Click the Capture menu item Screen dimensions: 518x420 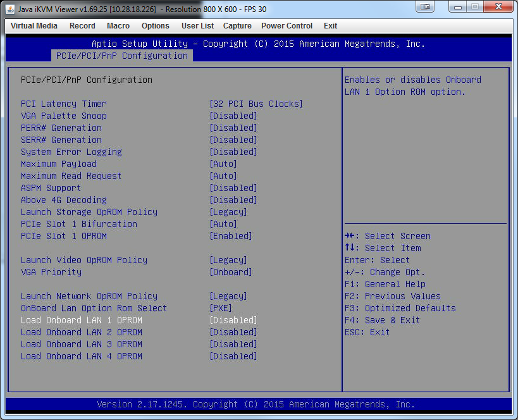[237, 26]
